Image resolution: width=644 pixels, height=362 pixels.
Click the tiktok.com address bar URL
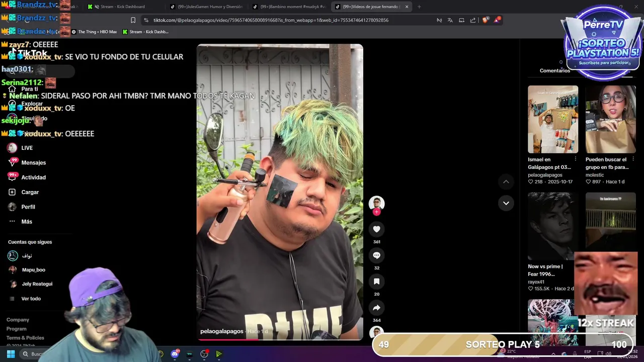[x=271, y=20]
